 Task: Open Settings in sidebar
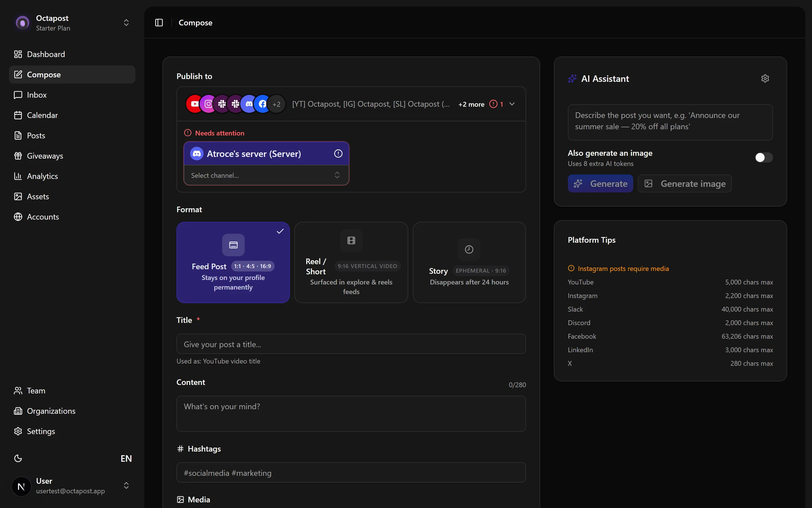(x=72, y=431)
